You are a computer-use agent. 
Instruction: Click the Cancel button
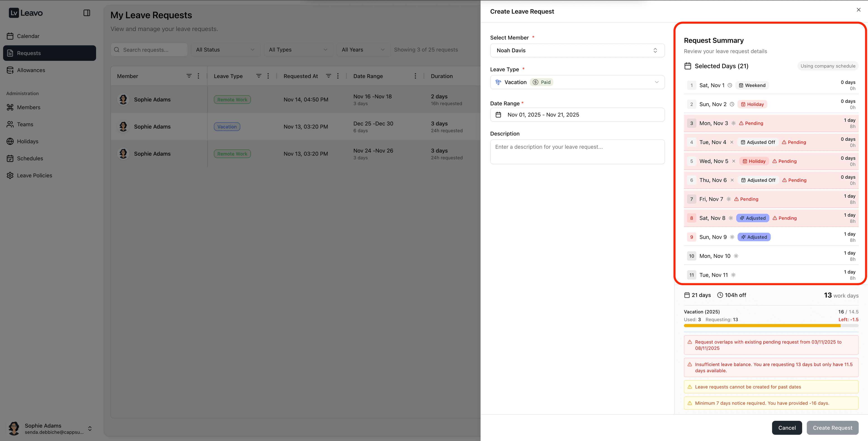tap(786, 427)
